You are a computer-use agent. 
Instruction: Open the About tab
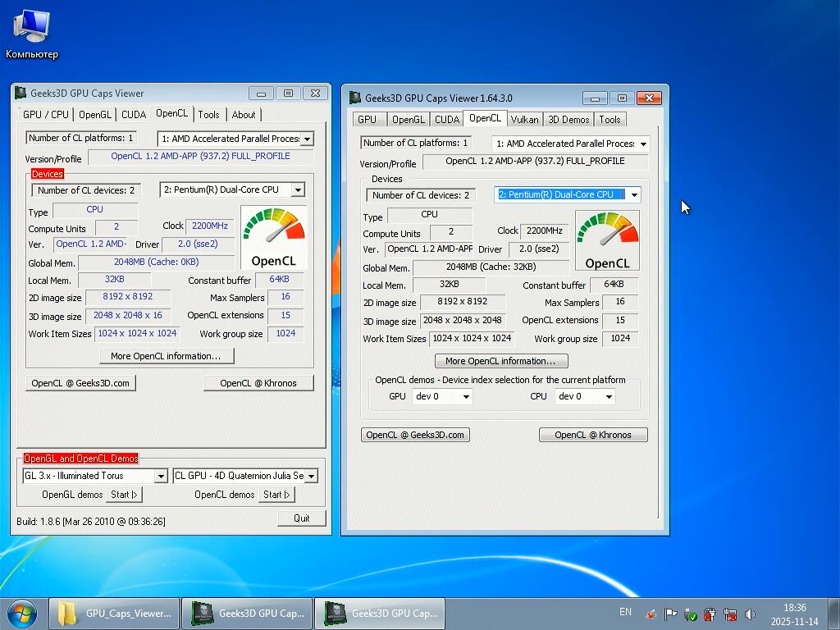(x=244, y=115)
